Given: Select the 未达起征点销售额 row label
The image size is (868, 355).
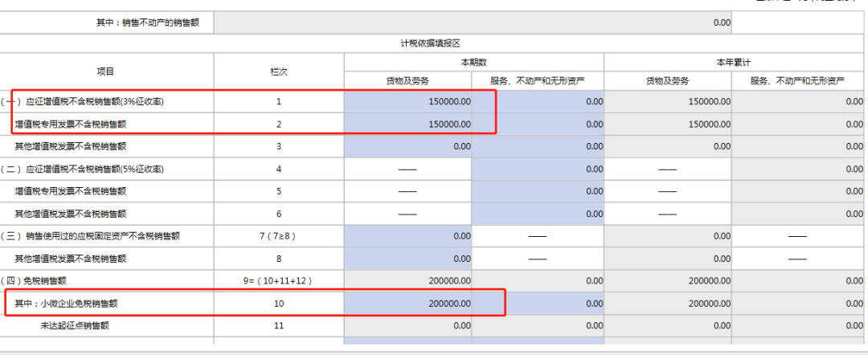Looking at the screenshot, I should (74, 326).
